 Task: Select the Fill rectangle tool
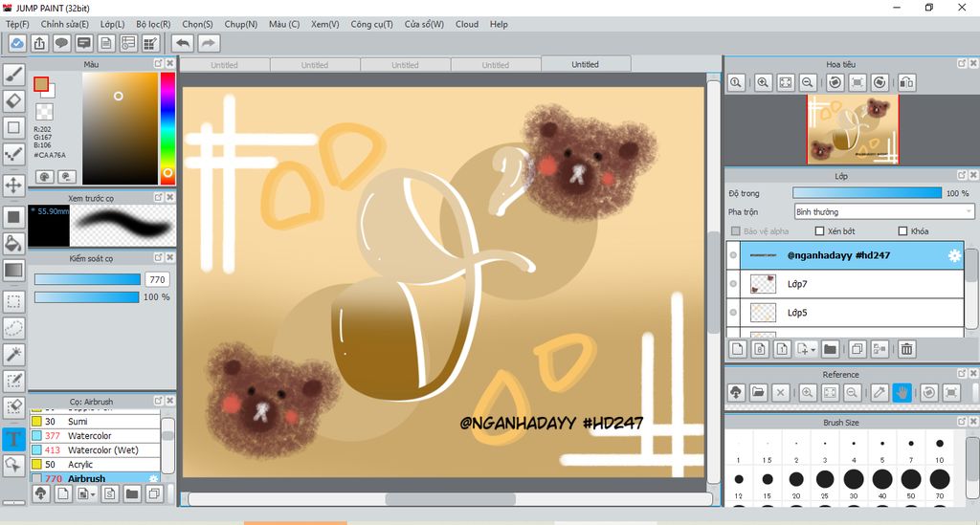click(x=13, y=217)
